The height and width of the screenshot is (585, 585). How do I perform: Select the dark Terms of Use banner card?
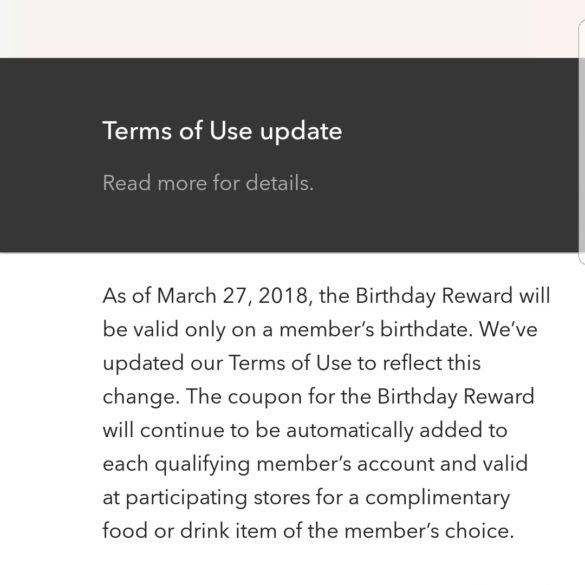click(289, 155)
